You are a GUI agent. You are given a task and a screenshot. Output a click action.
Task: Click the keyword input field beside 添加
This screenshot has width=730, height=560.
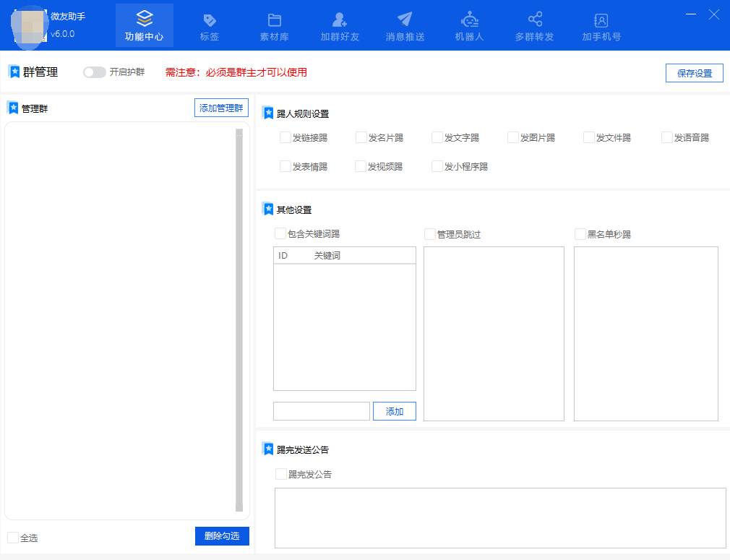tap(321, 411)
